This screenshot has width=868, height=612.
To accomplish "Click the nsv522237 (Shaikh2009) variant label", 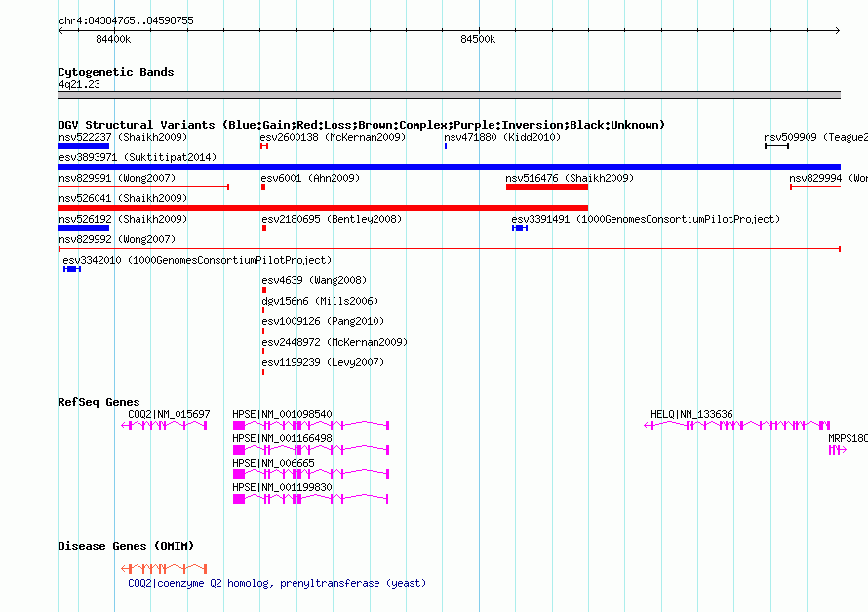I will click(123, 137).
